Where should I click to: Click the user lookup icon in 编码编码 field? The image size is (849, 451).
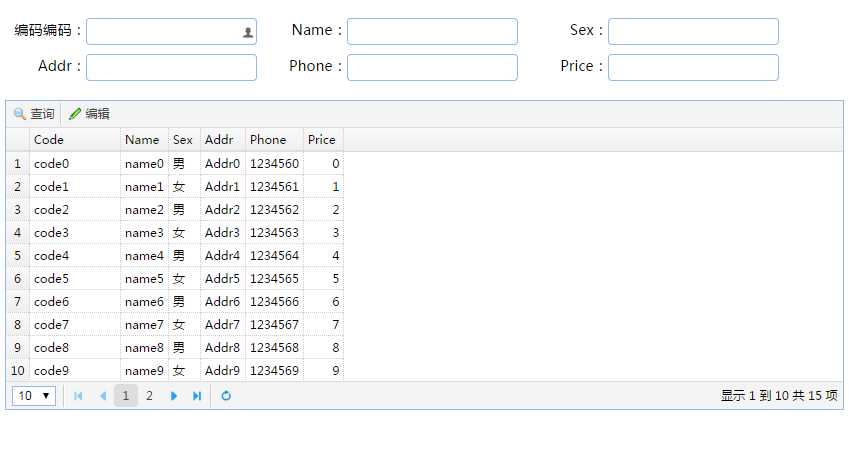tap(248, 33)
